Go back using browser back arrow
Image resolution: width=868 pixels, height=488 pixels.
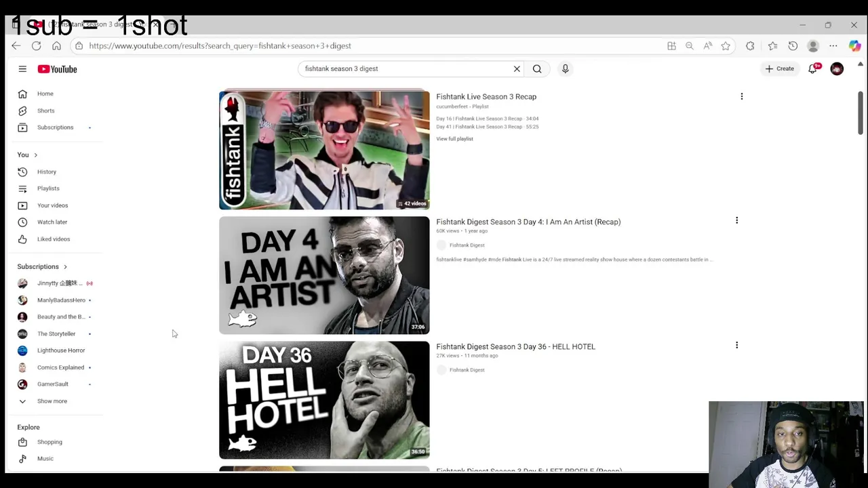[x=16, y=45]
